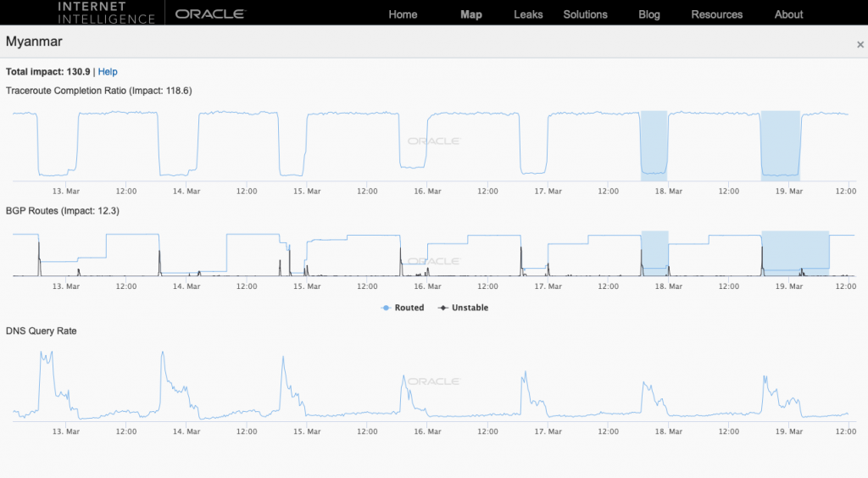
Task: Toggle the Routed legend series
Action: point(403,308)
